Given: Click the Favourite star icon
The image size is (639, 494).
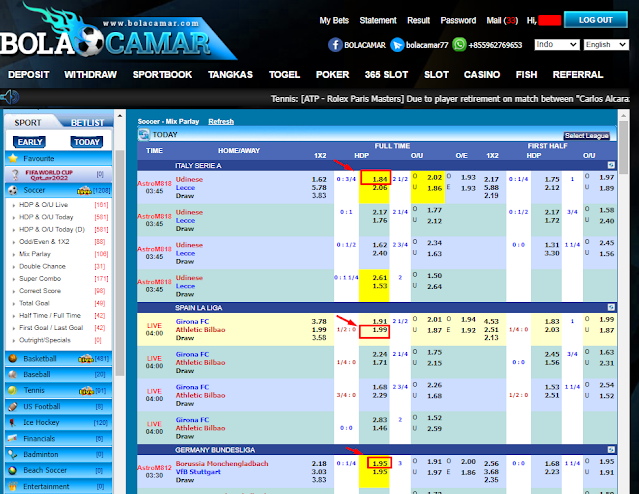Looking at the screenshot, I should [13, 159].
